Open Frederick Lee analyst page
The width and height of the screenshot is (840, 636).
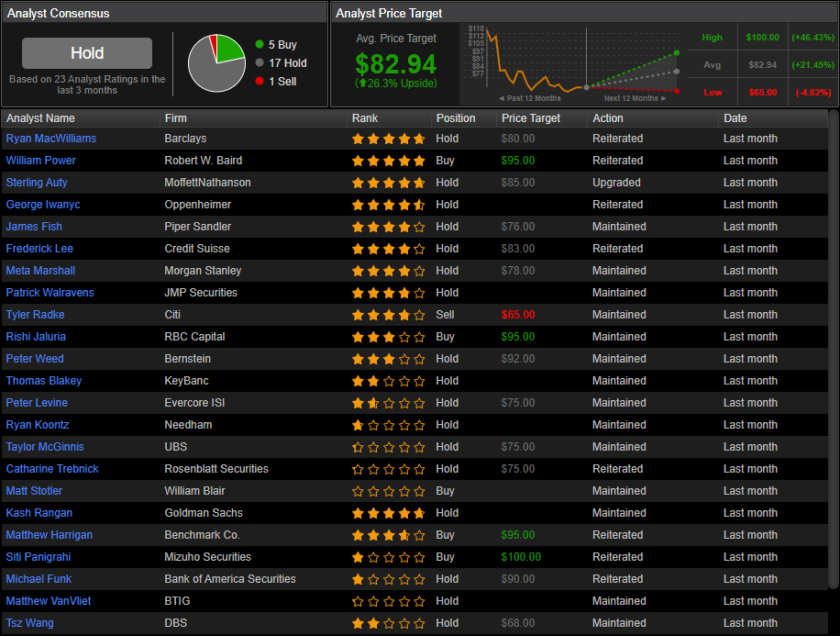[39, 249]
